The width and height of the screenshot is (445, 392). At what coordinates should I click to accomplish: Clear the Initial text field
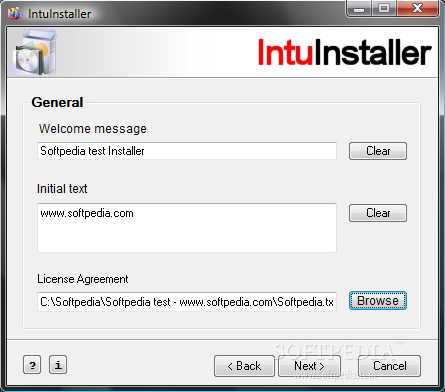[378, 213]
